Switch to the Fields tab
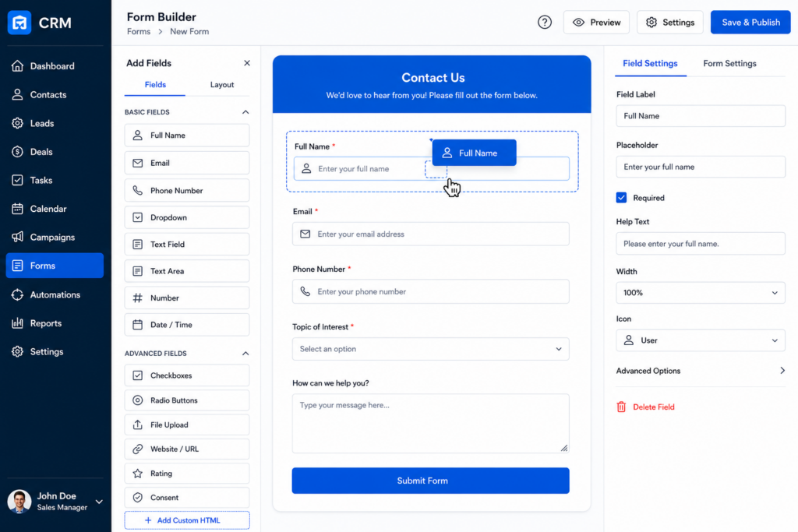Screen dimensions: 798x532 click(x=155, y=85)
